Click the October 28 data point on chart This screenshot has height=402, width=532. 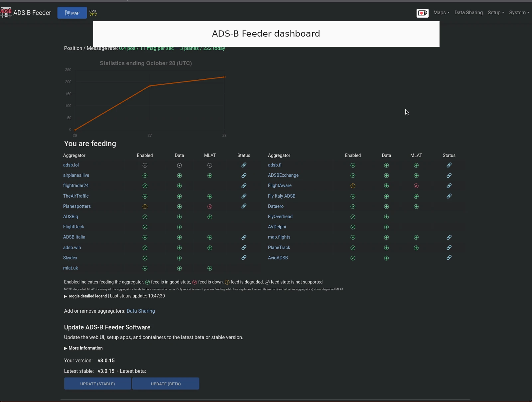(x=224, y=77)
